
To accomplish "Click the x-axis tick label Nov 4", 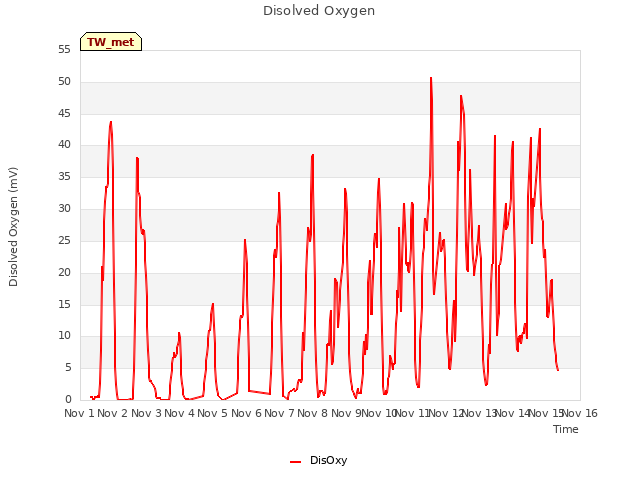I will click(x=179, y=413).
